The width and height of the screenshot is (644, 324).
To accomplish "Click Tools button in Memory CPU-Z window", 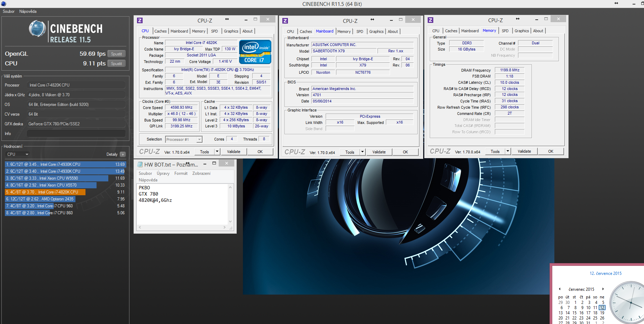I will click(x=495, y=151).
